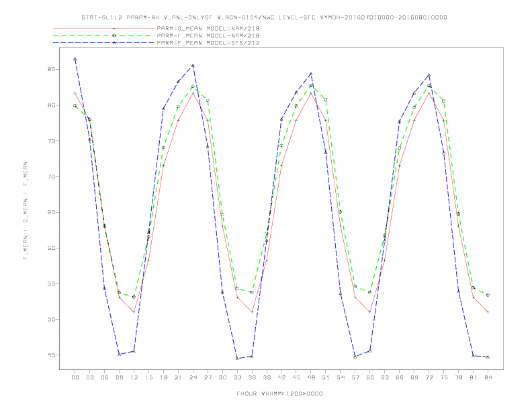532x411 pixels.
Task: Click x-axis forecast hour label 60
Action: 370,377
